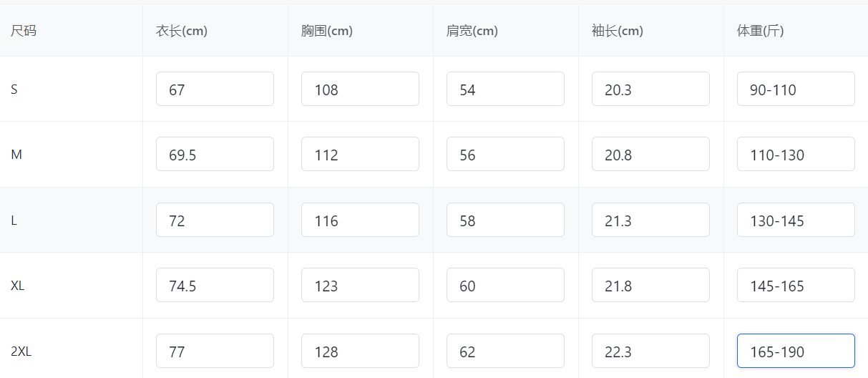Click the S row weight field 90-110

coord(796,89)
